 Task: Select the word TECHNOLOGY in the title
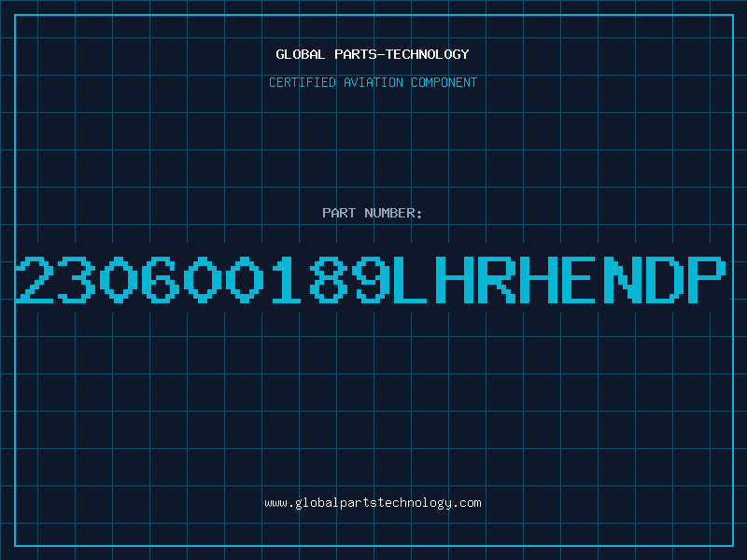(x=428, y=54)
